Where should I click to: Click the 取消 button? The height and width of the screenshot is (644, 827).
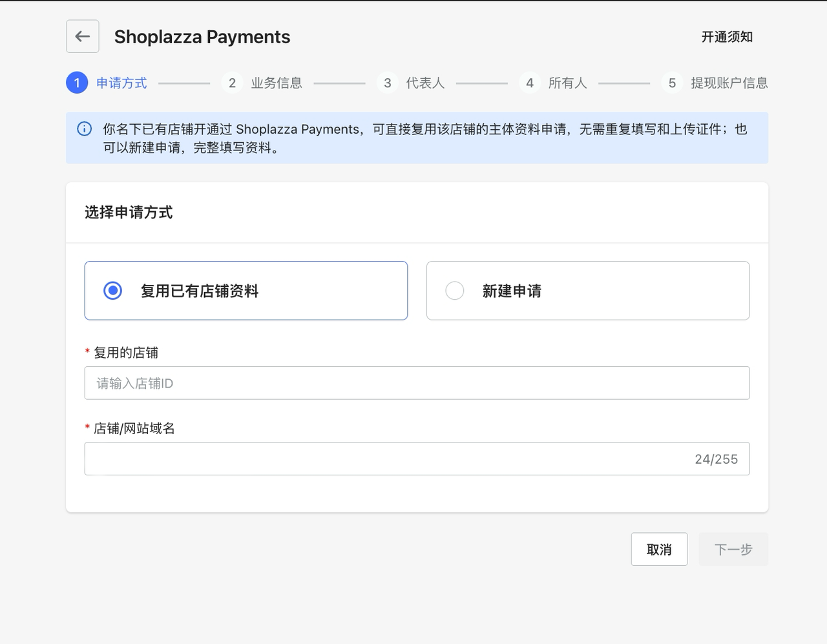pos(659,549)
